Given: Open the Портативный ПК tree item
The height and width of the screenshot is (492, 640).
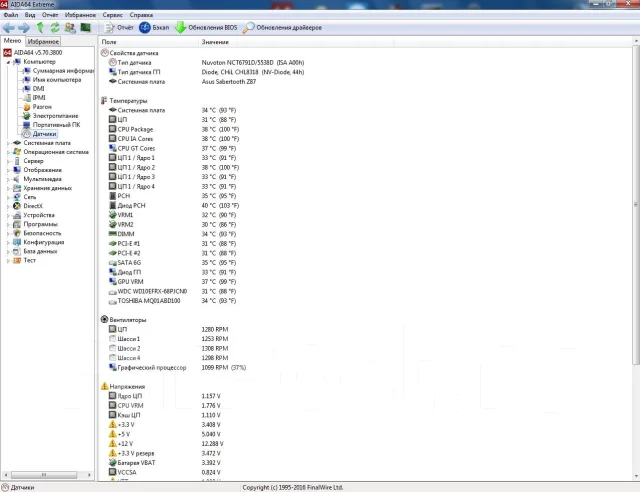Looking at the screenshot, I should click(56, 125).
